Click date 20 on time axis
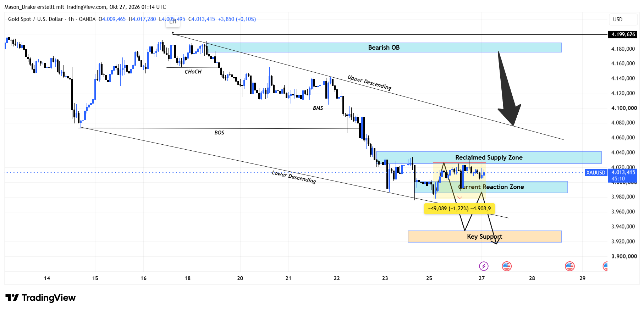 click(240, 278)
